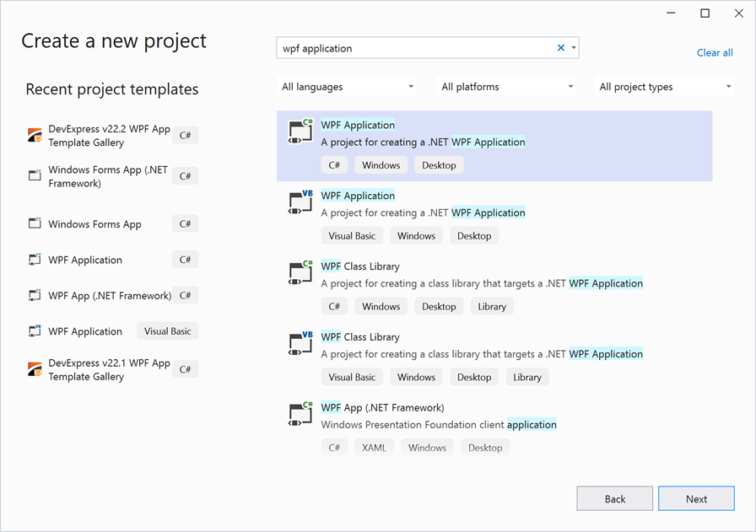
Task: Click the Library tag under C# WPF Class Library
Action: (x=492, y=307)
